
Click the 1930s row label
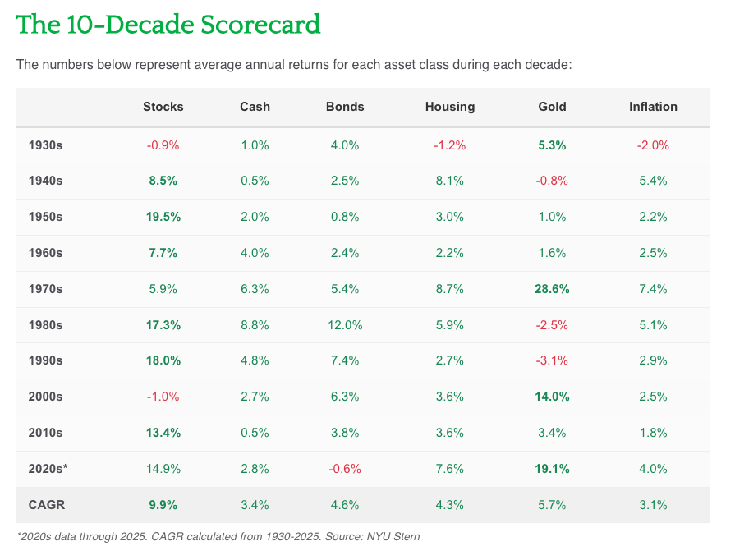click(45, 145)
